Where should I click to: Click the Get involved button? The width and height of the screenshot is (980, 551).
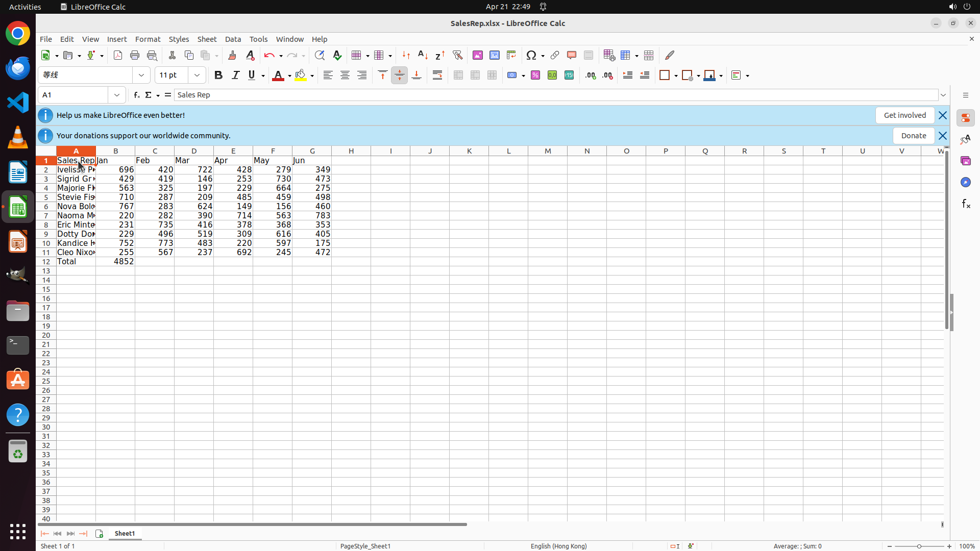coord(904,115)
